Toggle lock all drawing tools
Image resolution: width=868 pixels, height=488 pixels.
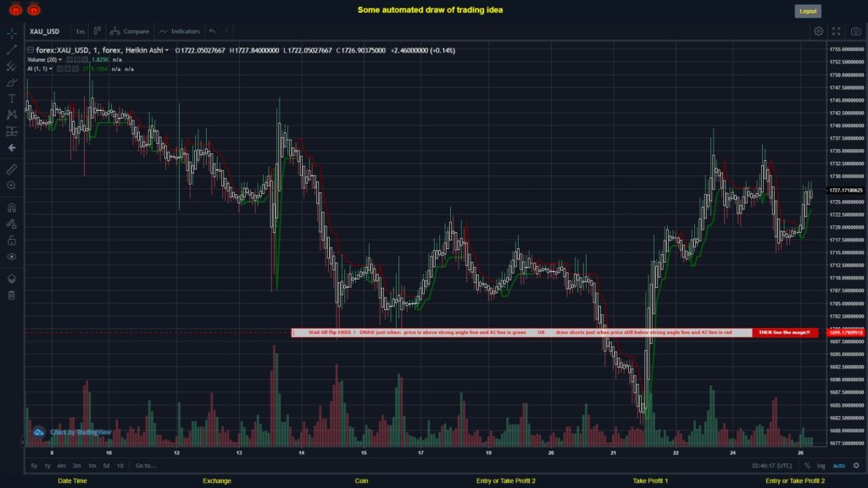click(x=12, y=241)
